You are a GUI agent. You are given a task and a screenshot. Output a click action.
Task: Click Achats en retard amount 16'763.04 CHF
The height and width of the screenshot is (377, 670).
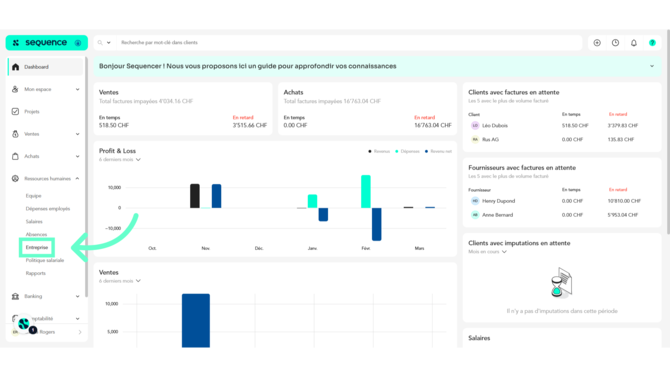tap(433, 125)
